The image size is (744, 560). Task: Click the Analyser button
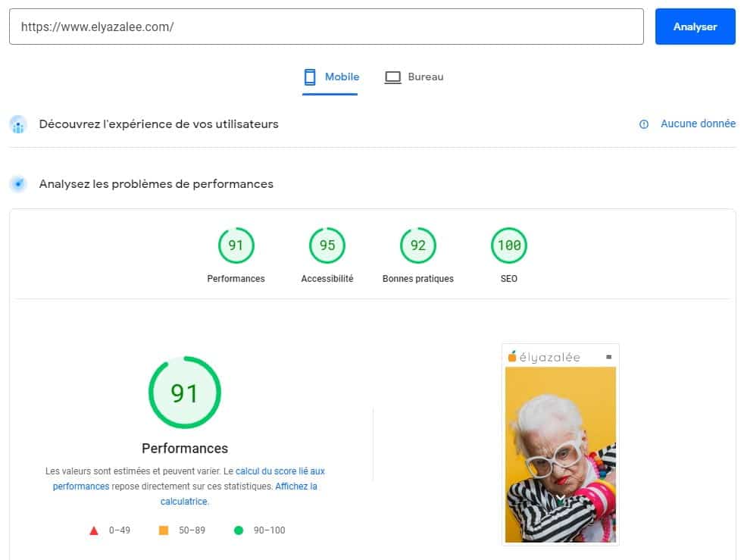(x=695, y=27)
